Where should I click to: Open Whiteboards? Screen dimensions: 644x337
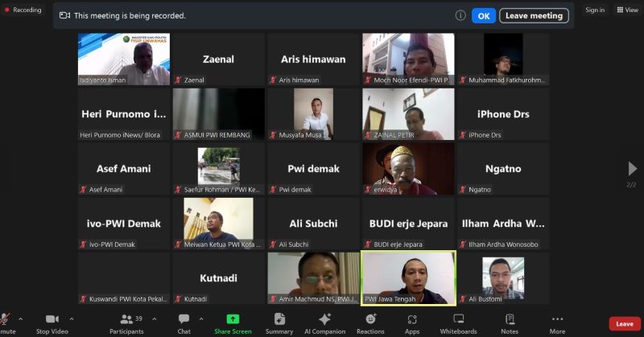458,323
